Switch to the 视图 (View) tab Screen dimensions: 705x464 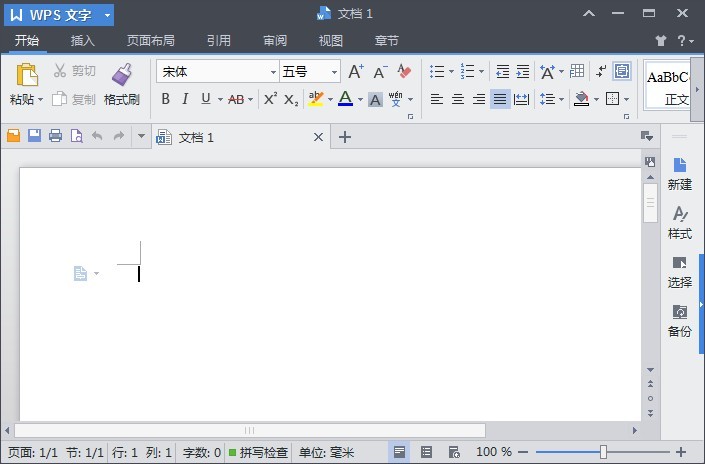pyautogui.click(x=331, y=41)
